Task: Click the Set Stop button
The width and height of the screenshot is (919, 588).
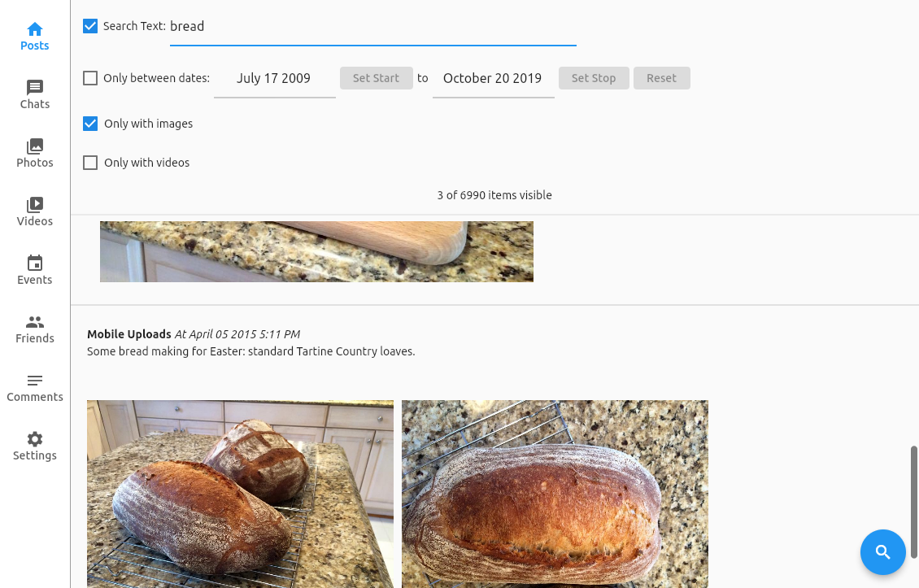Action: pos(594,78)
